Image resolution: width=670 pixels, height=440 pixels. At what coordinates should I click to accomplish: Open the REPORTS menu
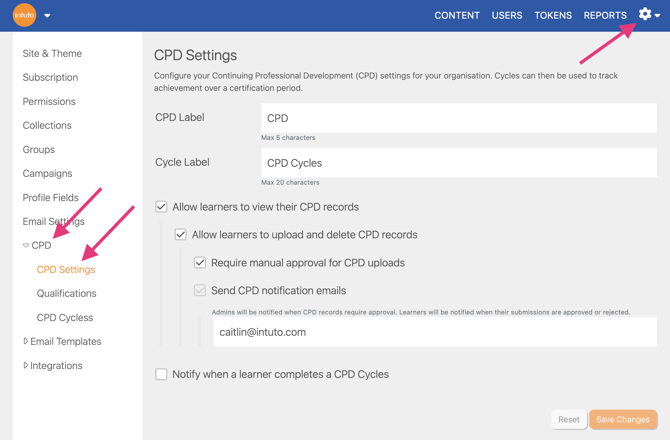pos(605,16)
